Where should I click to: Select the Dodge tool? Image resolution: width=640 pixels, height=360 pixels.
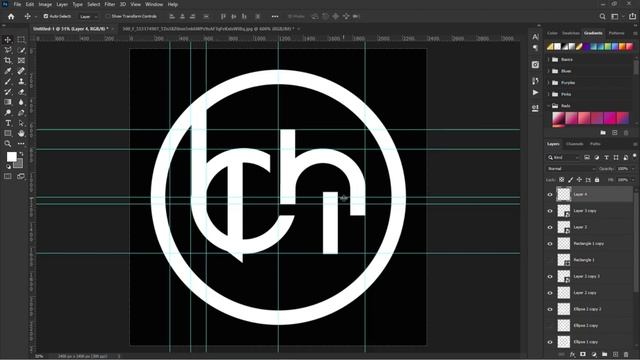(8, 113)
